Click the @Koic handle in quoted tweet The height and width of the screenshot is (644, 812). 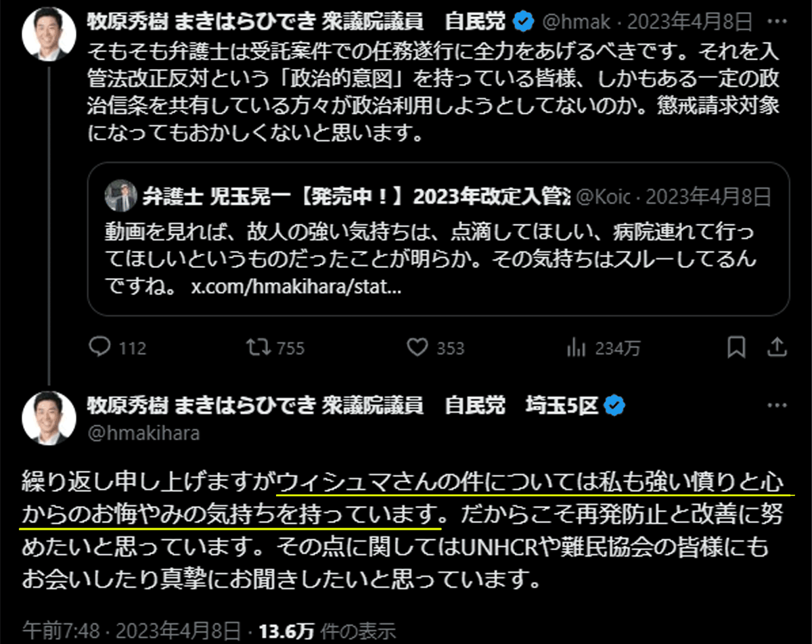pyautogui.click(x=603, y=197)
